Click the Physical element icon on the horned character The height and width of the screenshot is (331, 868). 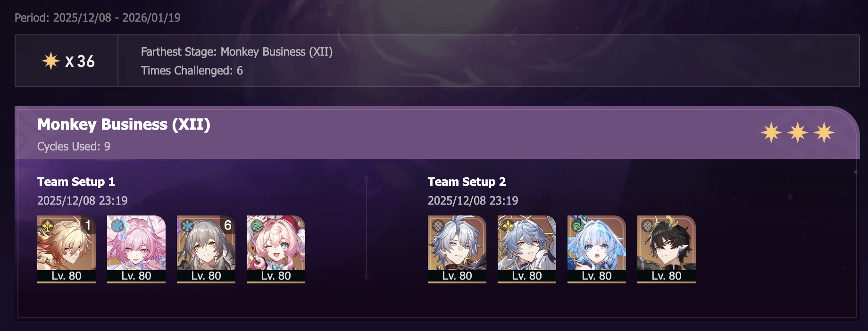(647, 226)
